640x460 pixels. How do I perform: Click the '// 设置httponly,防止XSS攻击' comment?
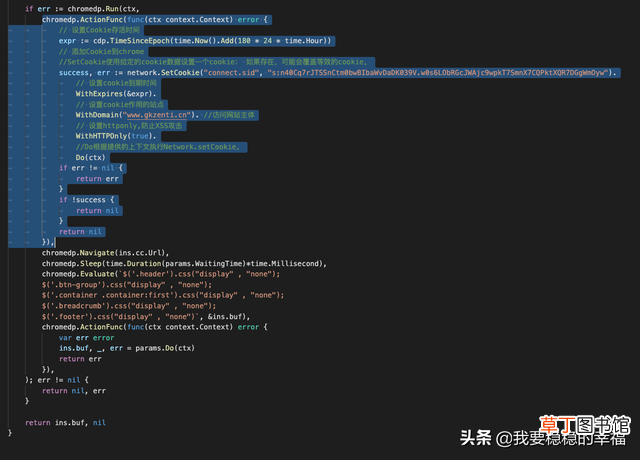click(129, 126)
